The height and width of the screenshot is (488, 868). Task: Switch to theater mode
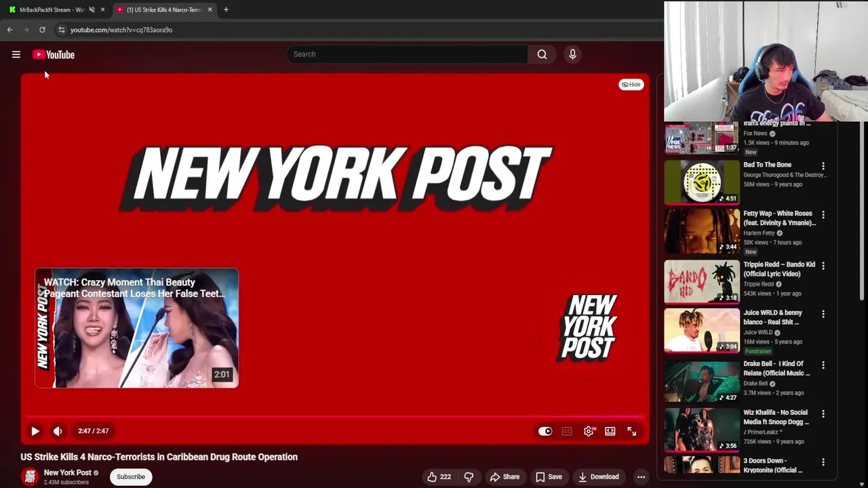pyautogui.click(x=610, y=431)
